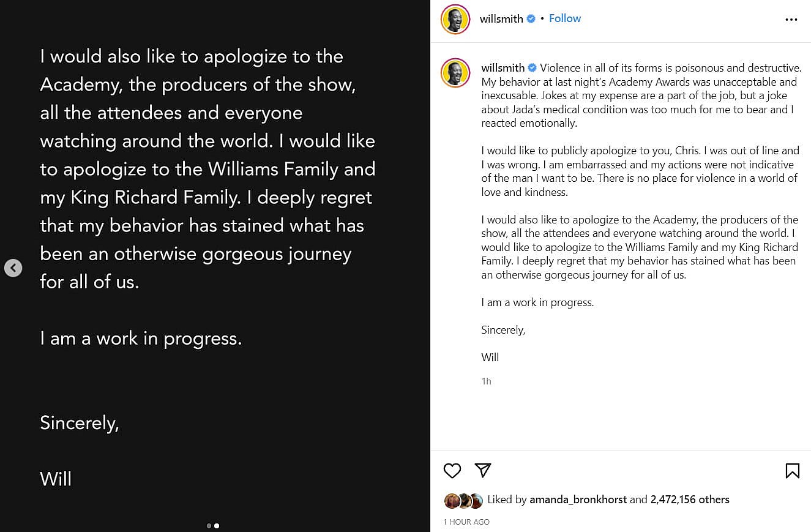This screenshot has width=811, height=532.
Task: Open willsmith username link in header
Action: [x=501, y=19]
